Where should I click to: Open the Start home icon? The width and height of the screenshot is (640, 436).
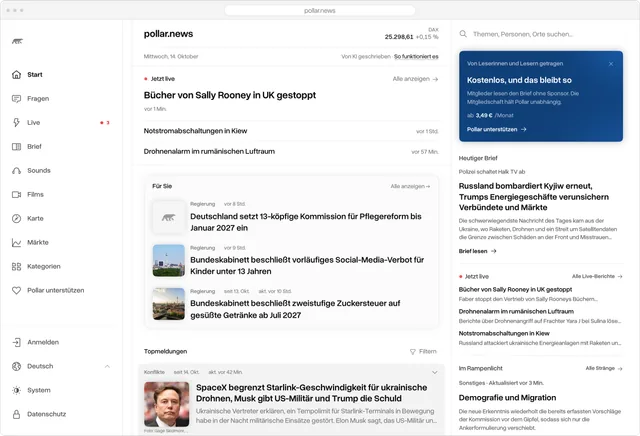tap(16, 75)
